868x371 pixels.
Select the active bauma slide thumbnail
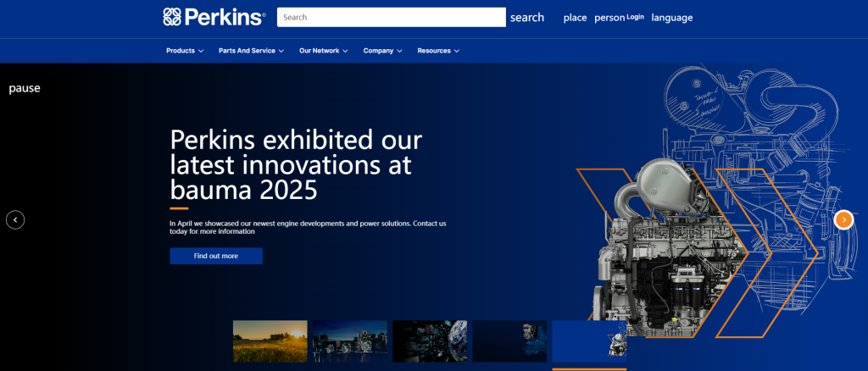[x=589, y=341]
